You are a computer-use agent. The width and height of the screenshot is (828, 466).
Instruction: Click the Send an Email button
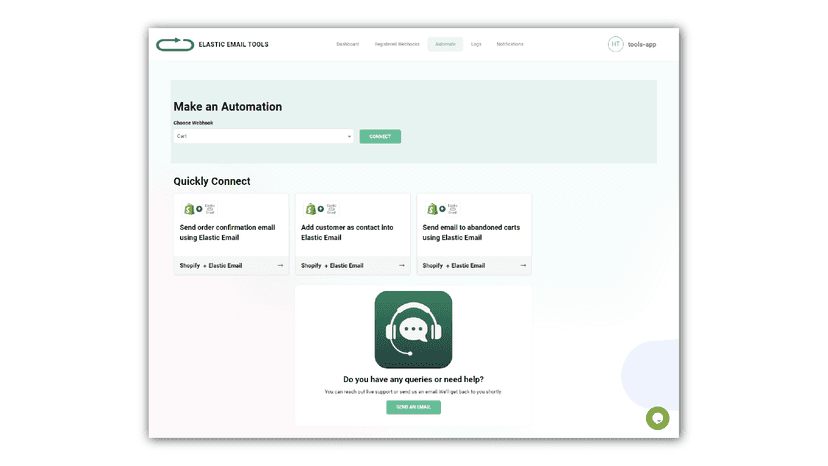pyautogui.click(x=413, y=407)
